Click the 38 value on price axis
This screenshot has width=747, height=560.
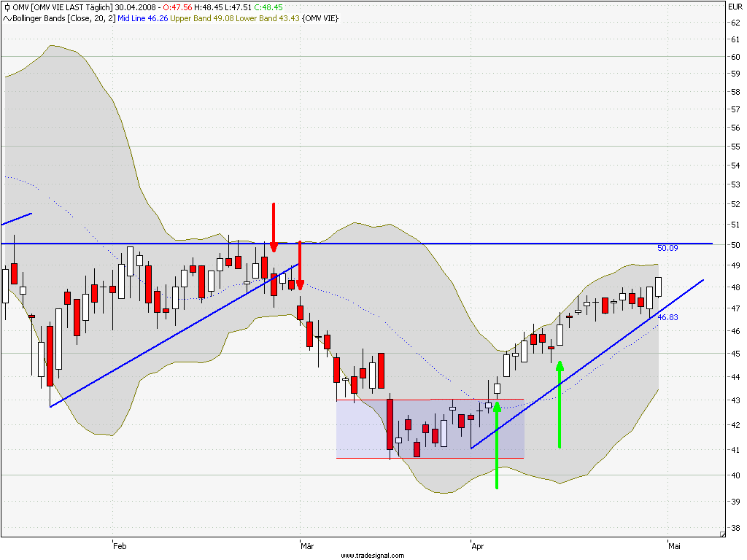tap(735, 528)
